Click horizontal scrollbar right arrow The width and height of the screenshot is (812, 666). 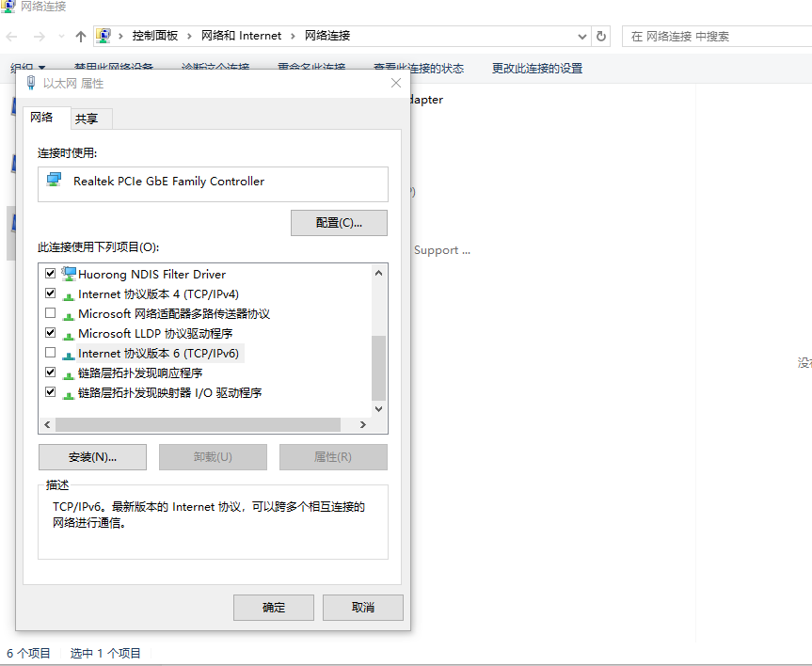pyautogui.click(x=363, y=424)
